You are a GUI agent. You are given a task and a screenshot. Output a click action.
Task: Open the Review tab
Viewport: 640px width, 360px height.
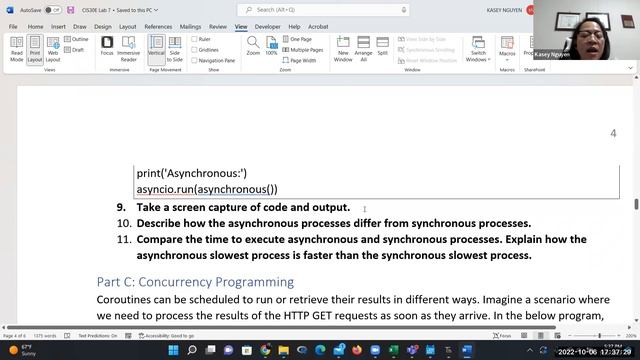tap(218, 27)
